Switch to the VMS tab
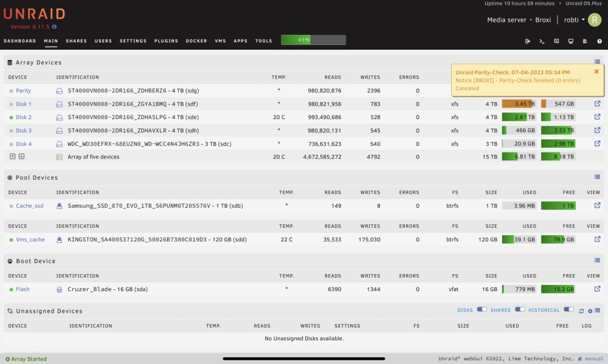 coord(220,41)
